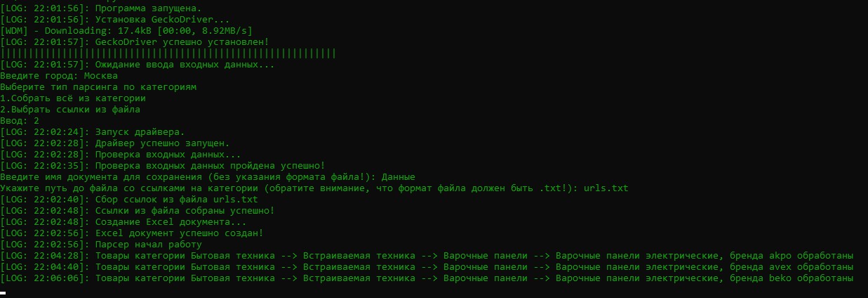Click the 'Выберите тип парсинга по категориям' prompt

point(98,86)
